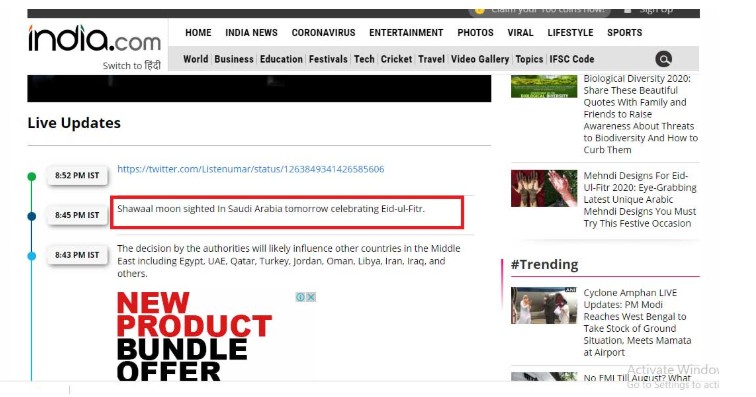
Task: Open Biological Diversity 2020 article thumbnail
Action: [544, 86]
